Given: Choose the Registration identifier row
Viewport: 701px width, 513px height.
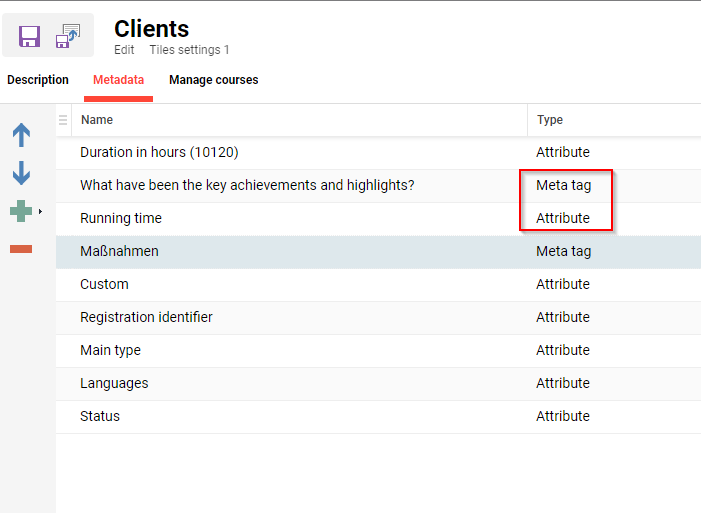Looking at the screenshot, I should pos(146,318).
